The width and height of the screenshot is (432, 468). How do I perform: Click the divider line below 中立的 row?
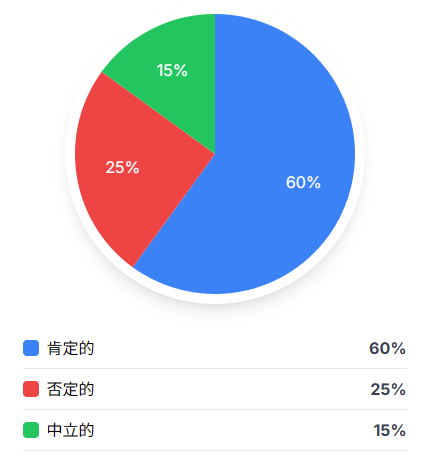(215, 451)
